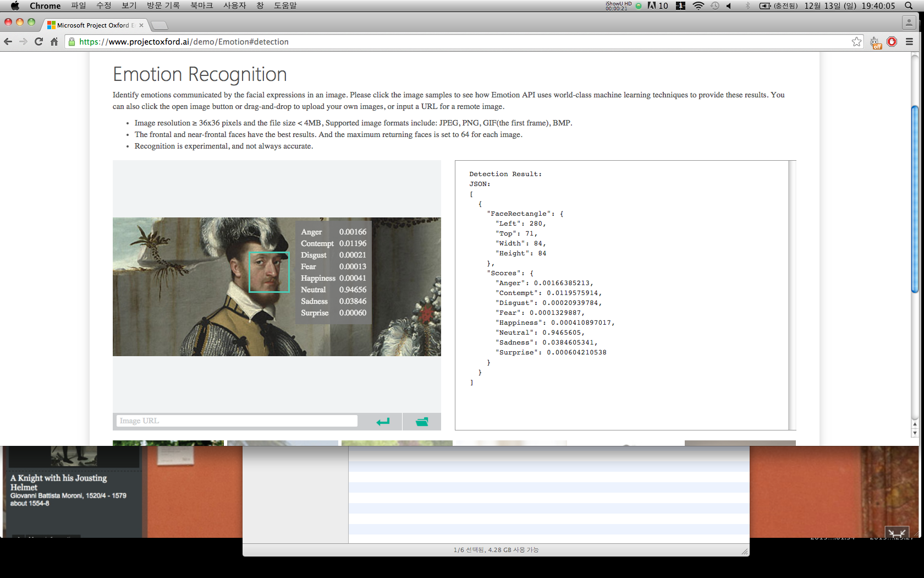
Task: Click the submit URL enter arrow icon
Action: coord(383,422)
